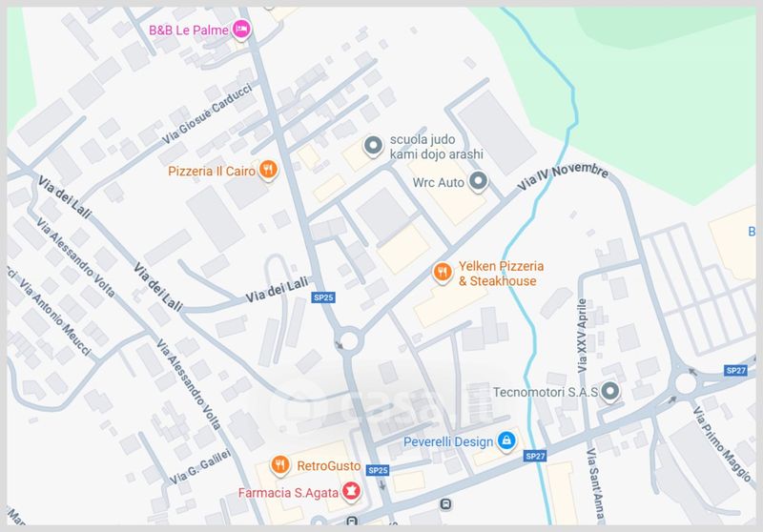Click the B&B Le Palme hotel pin
Viewport: 763px width, 532px height.
241,30
